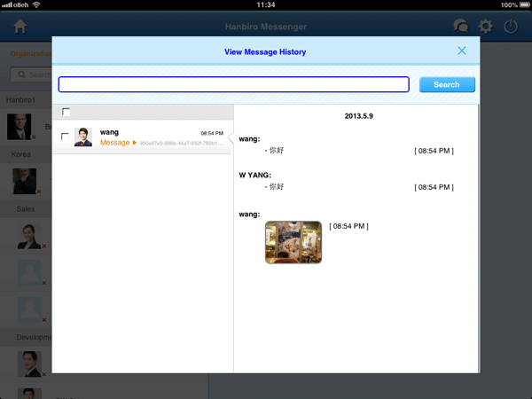Viewport: 532px width, 399px height.
Task: Click the orange Message label
Action: (114, 143)
